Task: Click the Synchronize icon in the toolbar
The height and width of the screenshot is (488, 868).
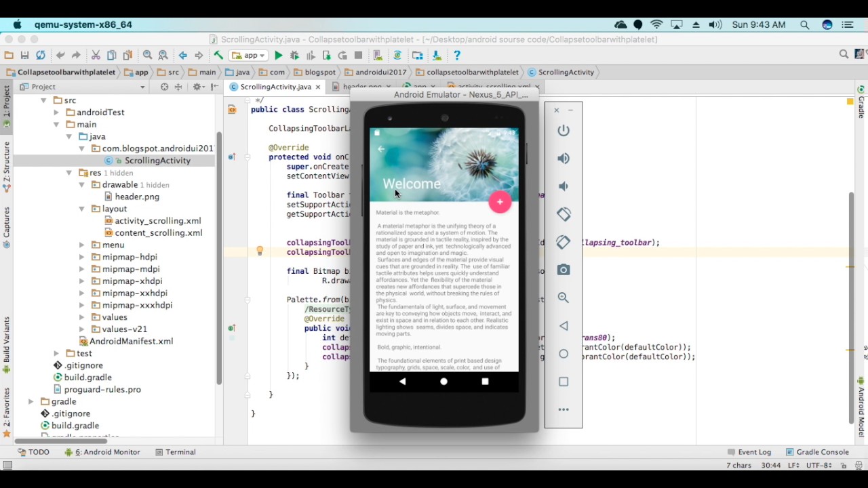Action: click(41, 56)
